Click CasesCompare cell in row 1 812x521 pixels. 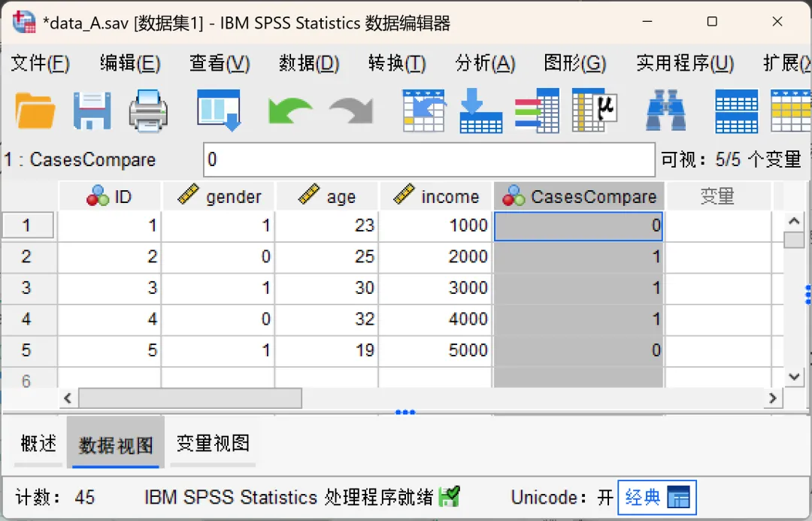tap(579, 226)
